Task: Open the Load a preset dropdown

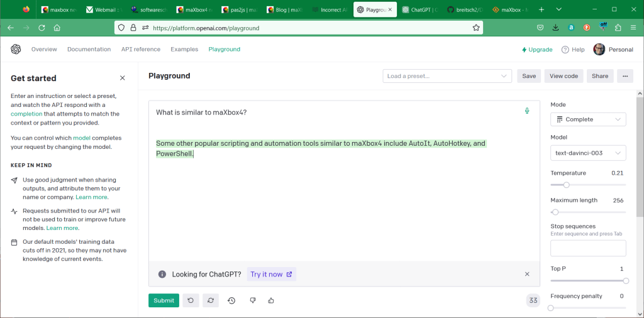Action: coord(447,76)
